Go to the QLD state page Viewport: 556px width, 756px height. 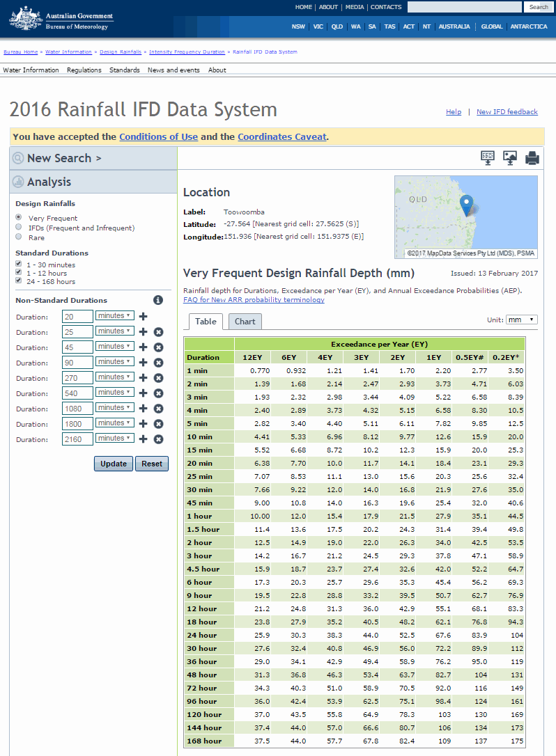pyautogui.click(x=337, y=26)
